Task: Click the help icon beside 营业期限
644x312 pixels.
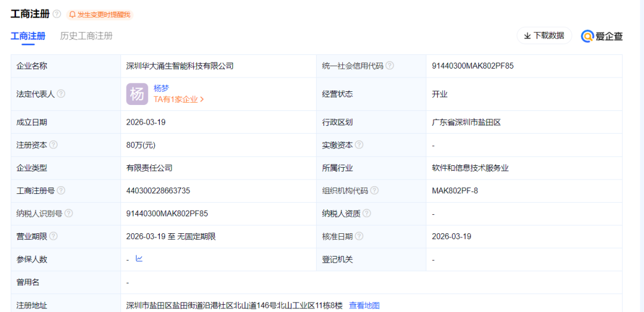Action: pyautogui.click(x=54, y=236)
